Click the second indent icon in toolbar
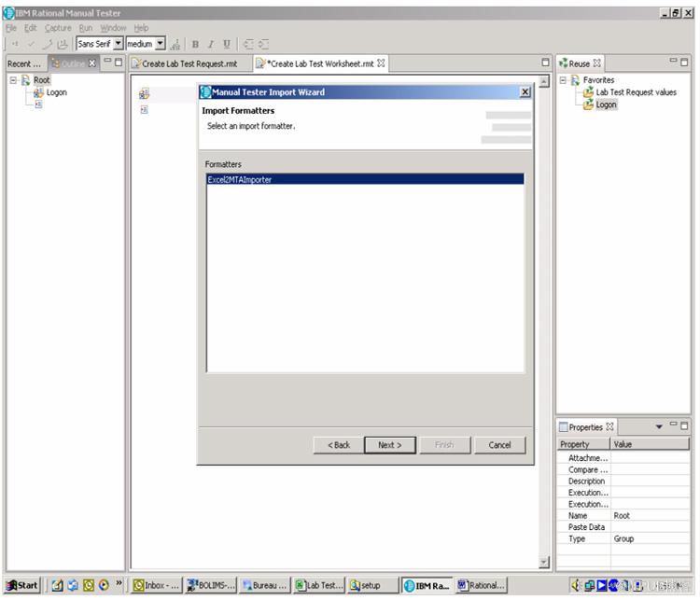Viewport: 700px width, 600px height. (x=264, y=44)
